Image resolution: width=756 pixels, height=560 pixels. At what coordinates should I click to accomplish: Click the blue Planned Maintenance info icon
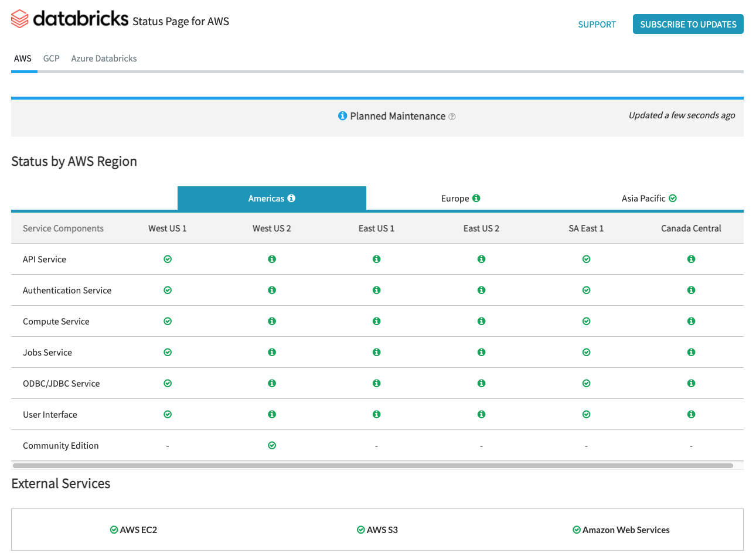pos(342,116)
